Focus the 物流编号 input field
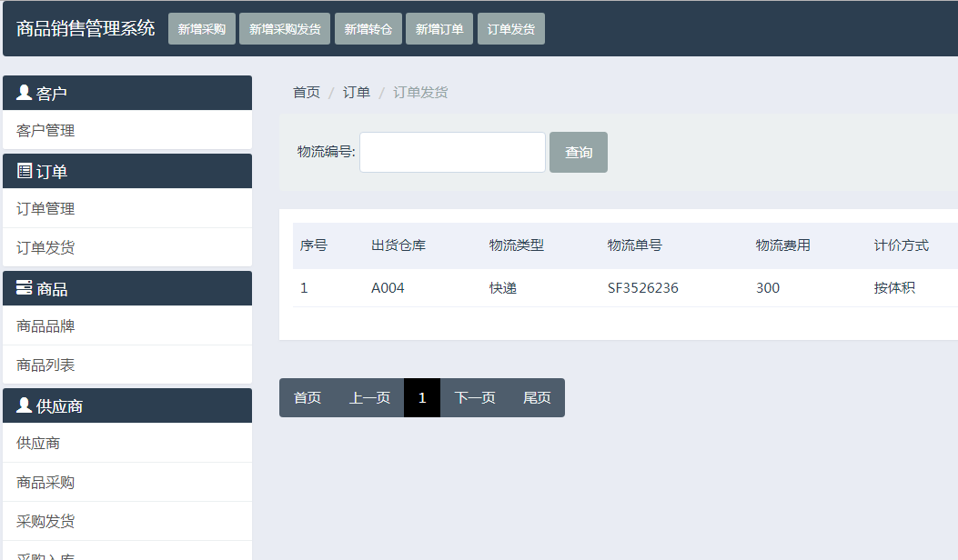958x560 pixels. [x=452, y=153]
